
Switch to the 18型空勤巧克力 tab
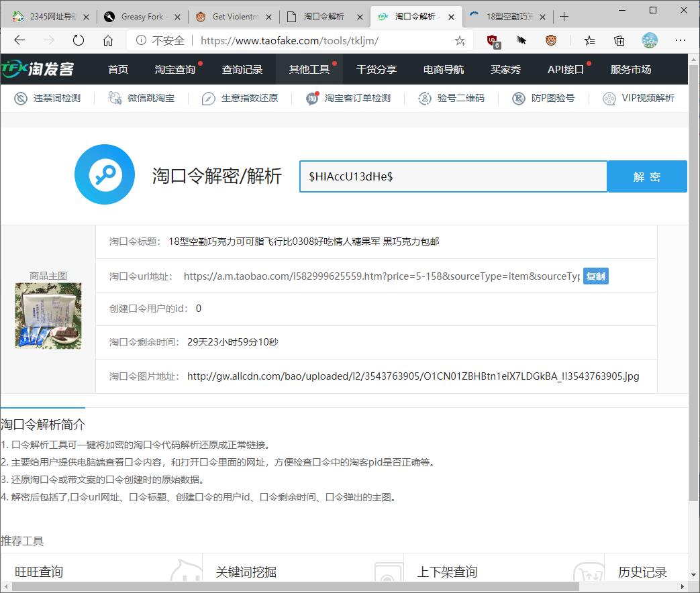click(507, 17)
